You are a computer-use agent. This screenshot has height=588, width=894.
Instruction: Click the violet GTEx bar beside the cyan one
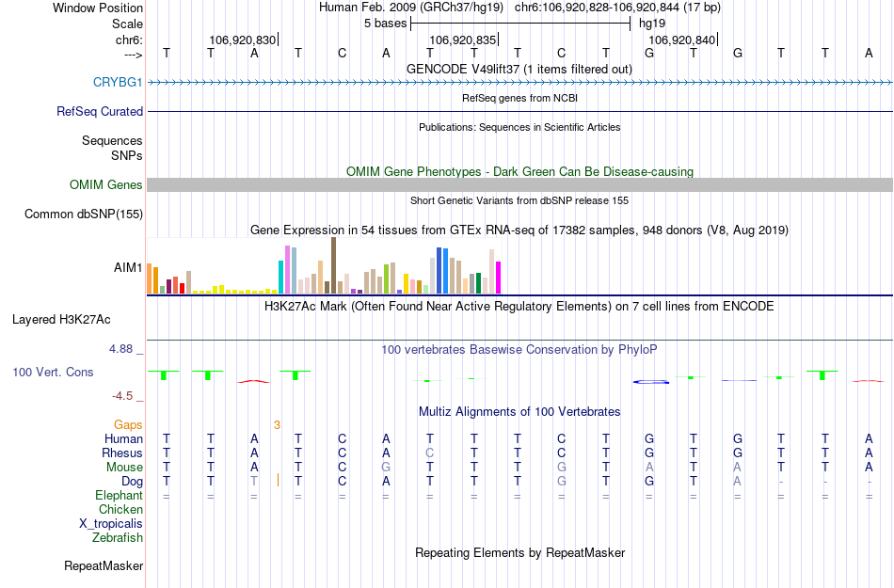point(287,269)
